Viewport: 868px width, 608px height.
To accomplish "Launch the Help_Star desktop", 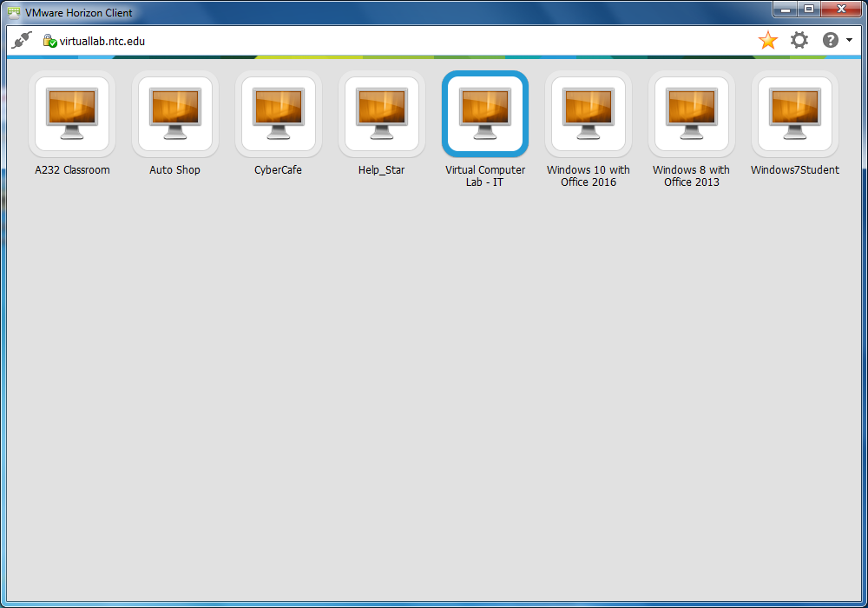I will [x=382, y=114].
